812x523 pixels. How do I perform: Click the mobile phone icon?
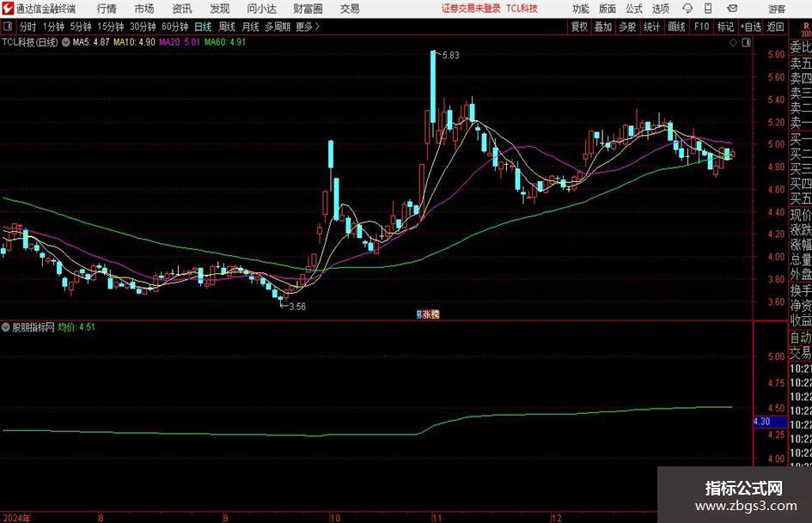(x=708, y=9)
